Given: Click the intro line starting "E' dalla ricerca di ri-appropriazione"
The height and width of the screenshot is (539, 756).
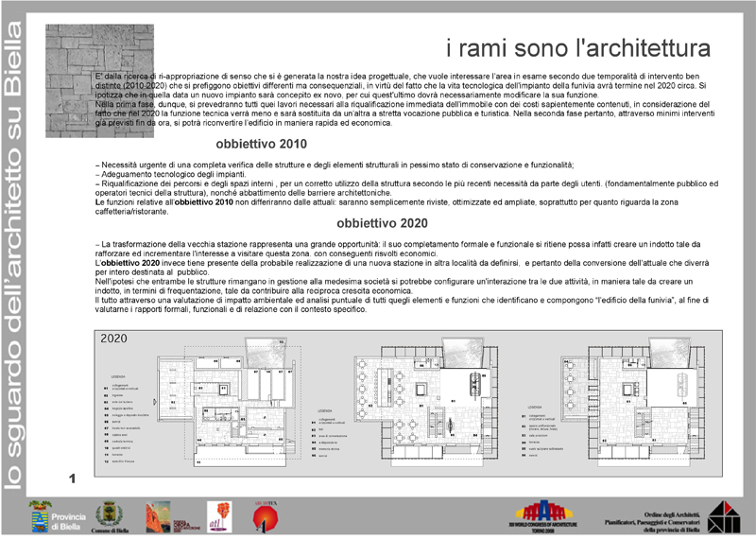Looking at the screenshot, I should pos(397,77).
